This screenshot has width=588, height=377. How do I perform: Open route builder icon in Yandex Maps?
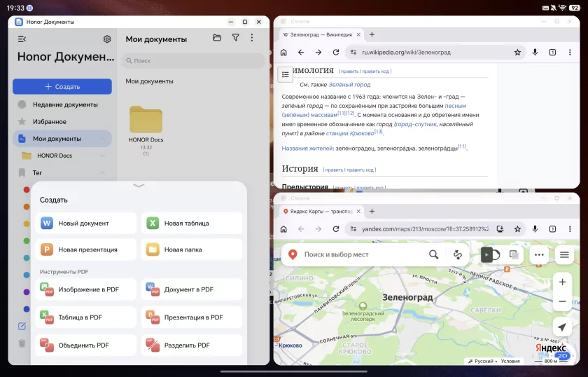pyautogui.click(x=458, y=254)
